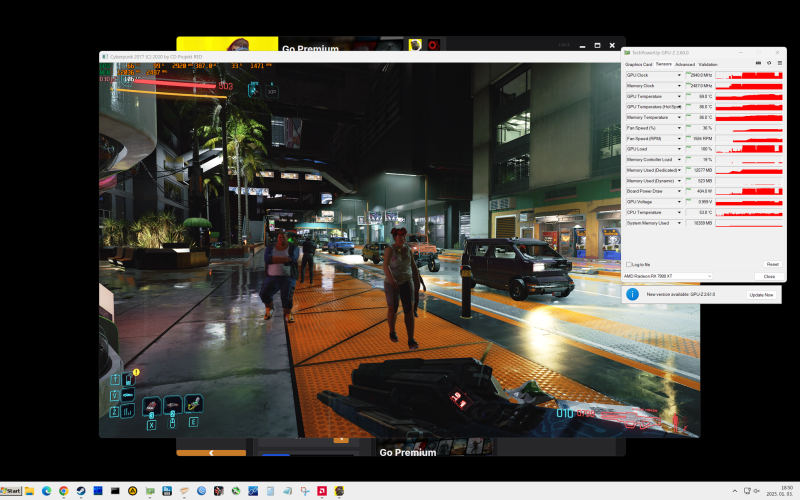Viewport: 800px width, 500px height.
Task: Click Go Premium at the launcher top
Action: [x=310, y=48]
